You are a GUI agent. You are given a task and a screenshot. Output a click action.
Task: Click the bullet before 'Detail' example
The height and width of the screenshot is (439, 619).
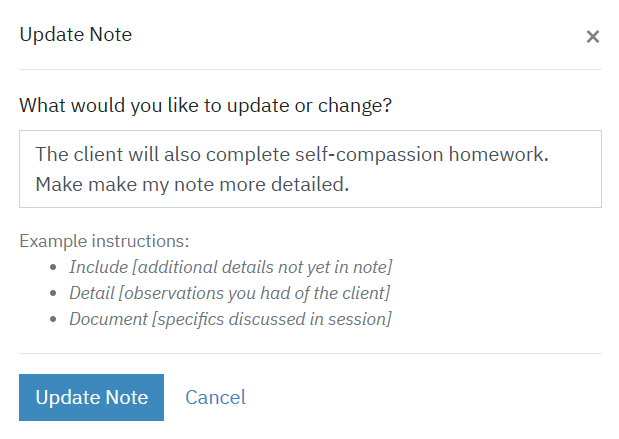coord(53,293)
